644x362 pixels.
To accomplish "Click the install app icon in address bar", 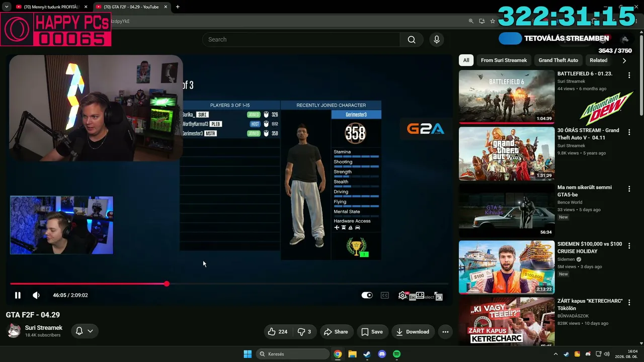I will [482, 21].
